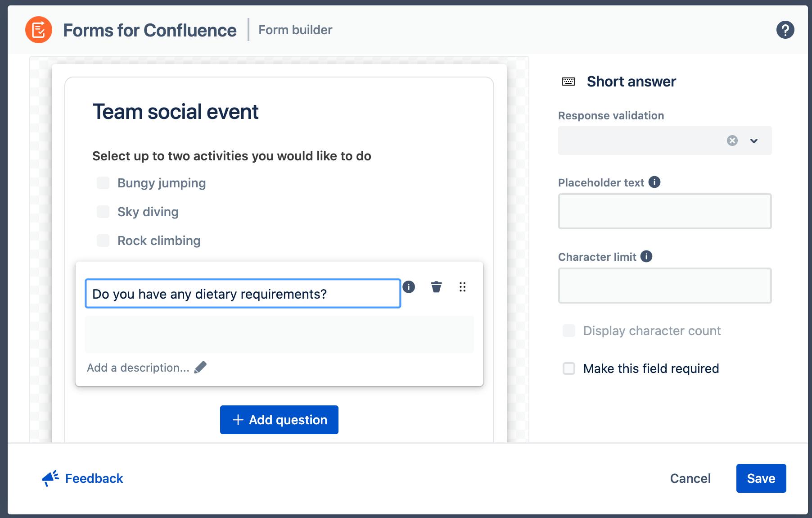
Task: Click the info icon beside Character limit
Action: [x=647, y=256]
